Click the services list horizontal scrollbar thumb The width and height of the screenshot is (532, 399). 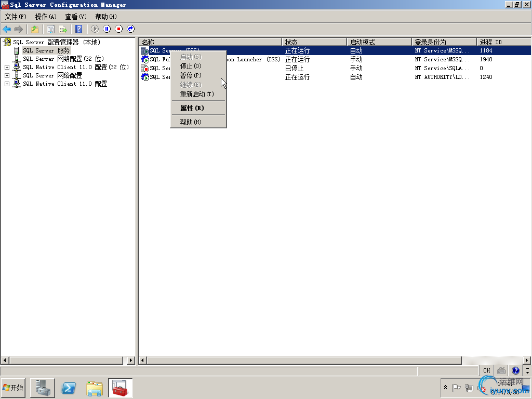[304, 361]
